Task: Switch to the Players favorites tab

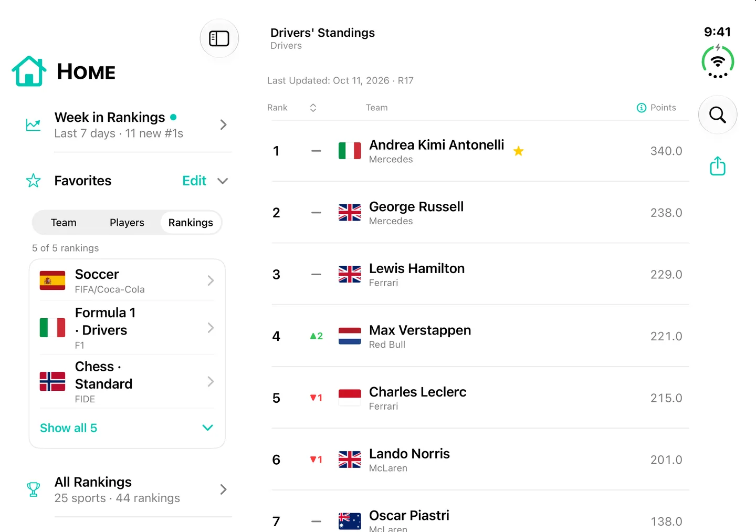Action: [x=127, y=223]
